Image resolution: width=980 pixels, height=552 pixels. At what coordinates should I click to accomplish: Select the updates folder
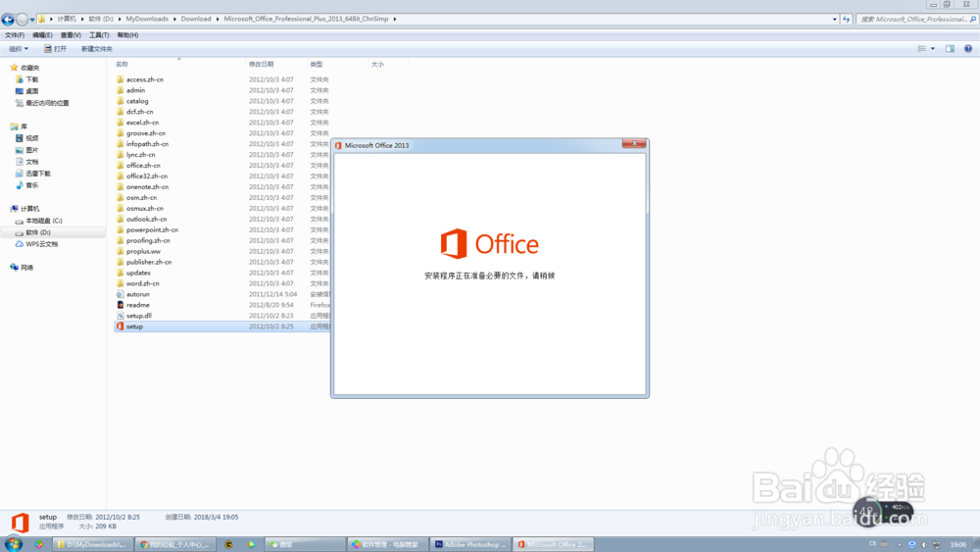click(x=137, y=273)
